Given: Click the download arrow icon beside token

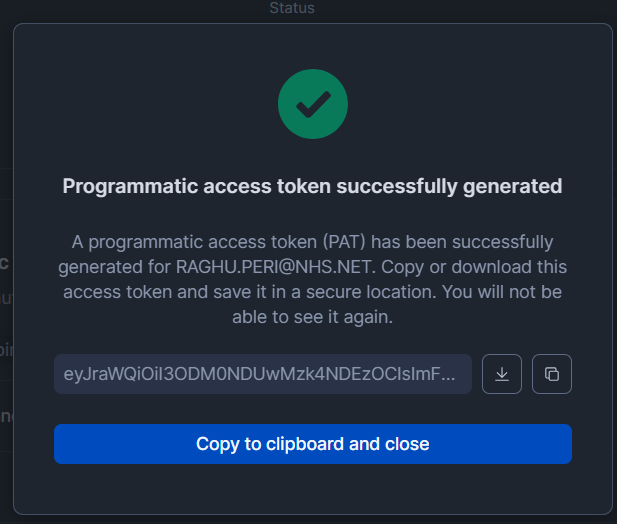Looking at the screenshot, I should [502, 374].
